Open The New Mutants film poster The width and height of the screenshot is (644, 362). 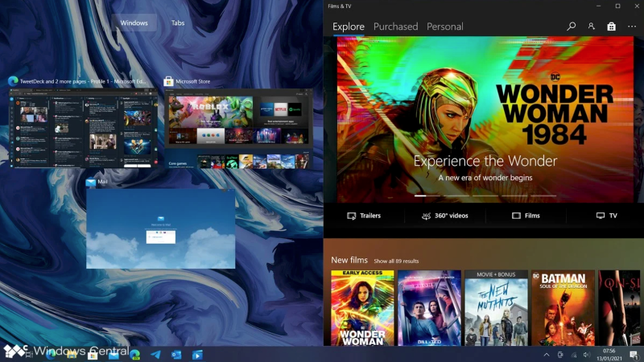pyautogui.click(x=496, y=308)
